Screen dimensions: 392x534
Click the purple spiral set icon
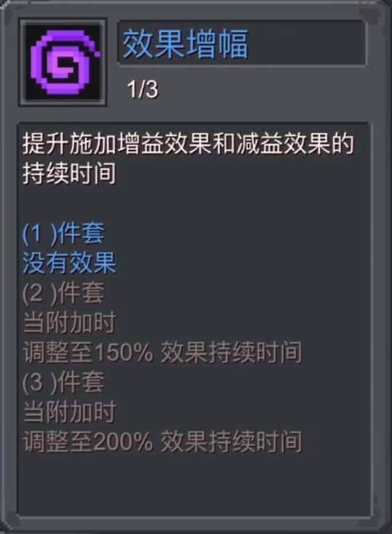coord(63,63)
